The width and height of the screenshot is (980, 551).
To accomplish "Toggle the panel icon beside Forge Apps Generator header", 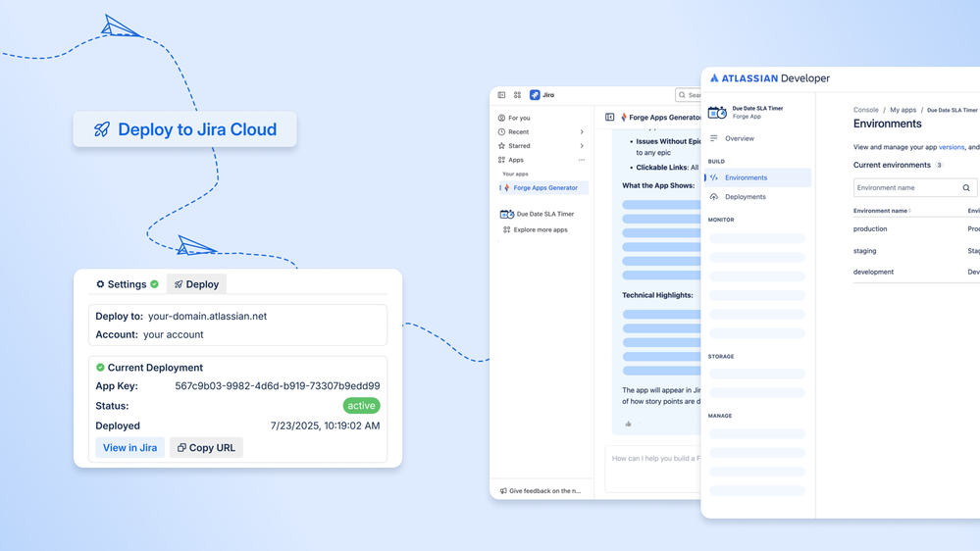I will click(609, 117).
